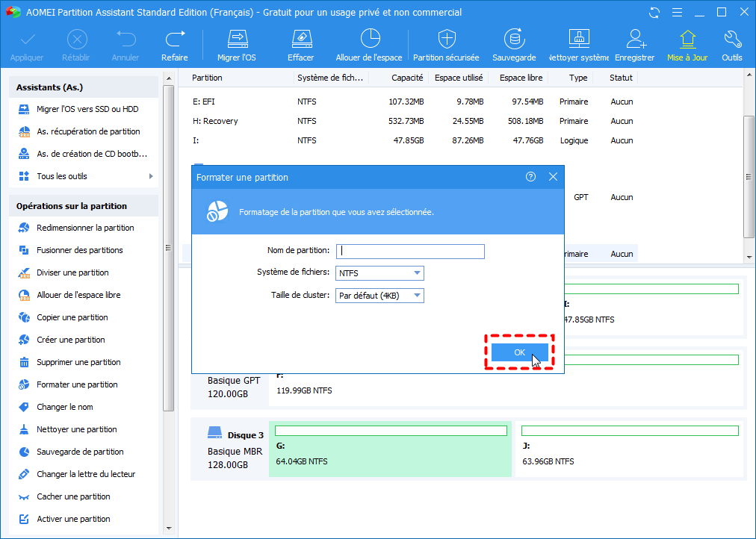Screen dimensions: 756x539
Task: Expand the Taille de cluster dropdown
Action: click(x=379, y=296)
